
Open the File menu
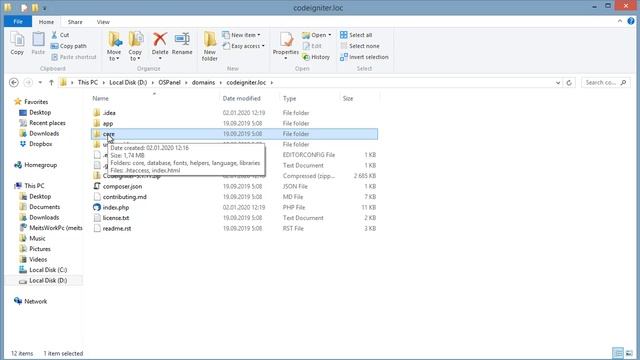18,22
